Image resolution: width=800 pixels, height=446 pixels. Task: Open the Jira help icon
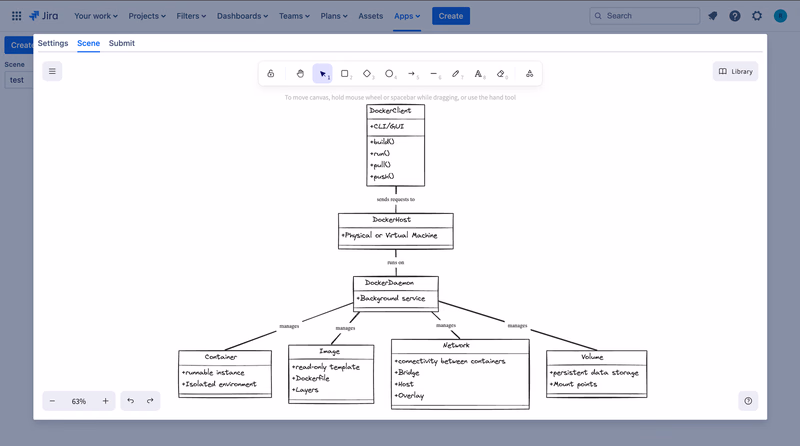[x=735, y=16]
